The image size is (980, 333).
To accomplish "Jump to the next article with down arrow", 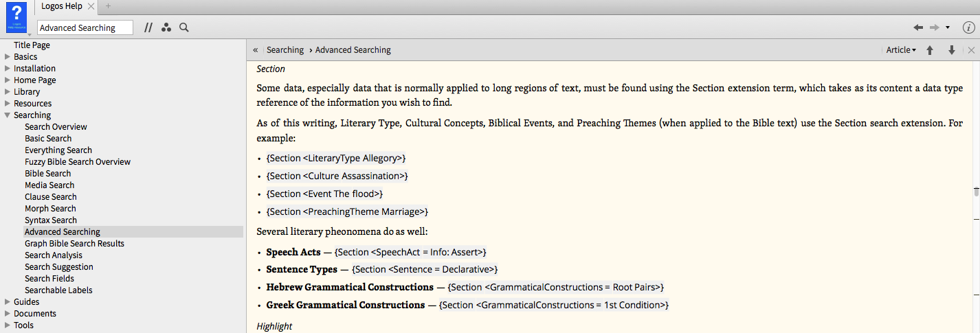I will tap(952, 50).
